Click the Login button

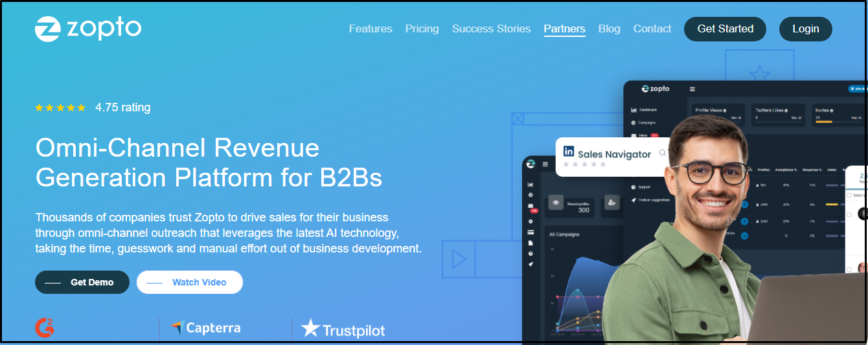coord(805,29)
